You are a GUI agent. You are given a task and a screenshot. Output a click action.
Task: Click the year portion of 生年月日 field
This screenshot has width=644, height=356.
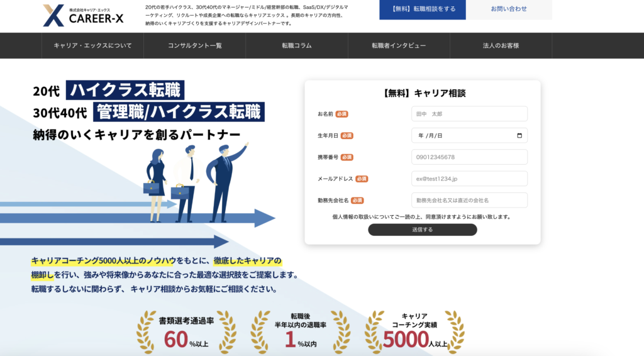pos(420,135)
